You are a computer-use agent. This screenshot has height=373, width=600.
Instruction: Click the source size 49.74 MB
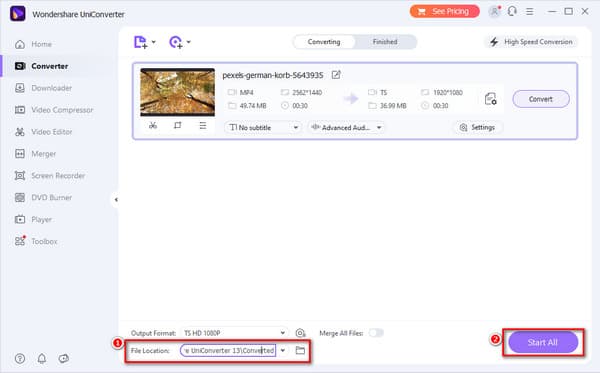253,106
